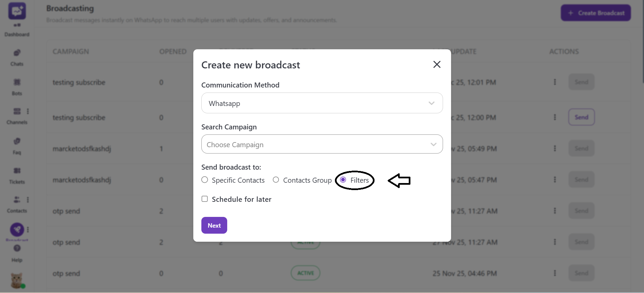Open actions menu for first testing subscribe row
The height and width of the screenshot is (293, 644).
click(x=555, y=82)
